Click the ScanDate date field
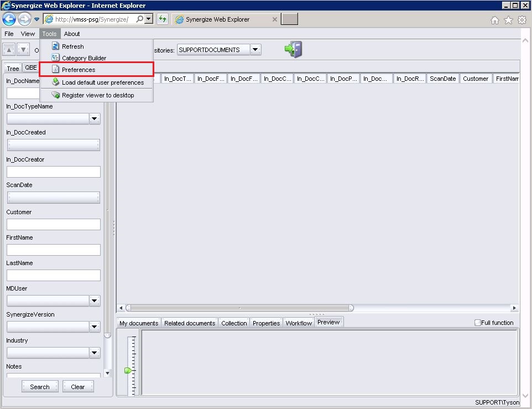 (54, 198)
